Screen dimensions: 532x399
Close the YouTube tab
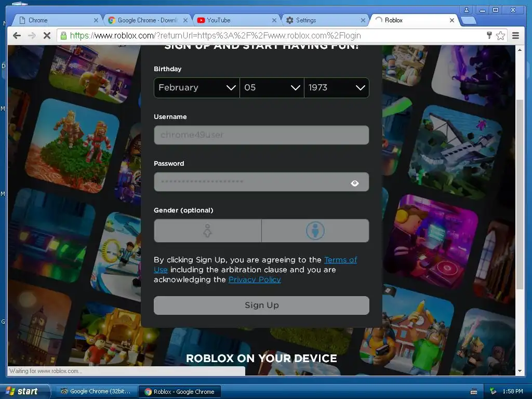pos(274,20)
